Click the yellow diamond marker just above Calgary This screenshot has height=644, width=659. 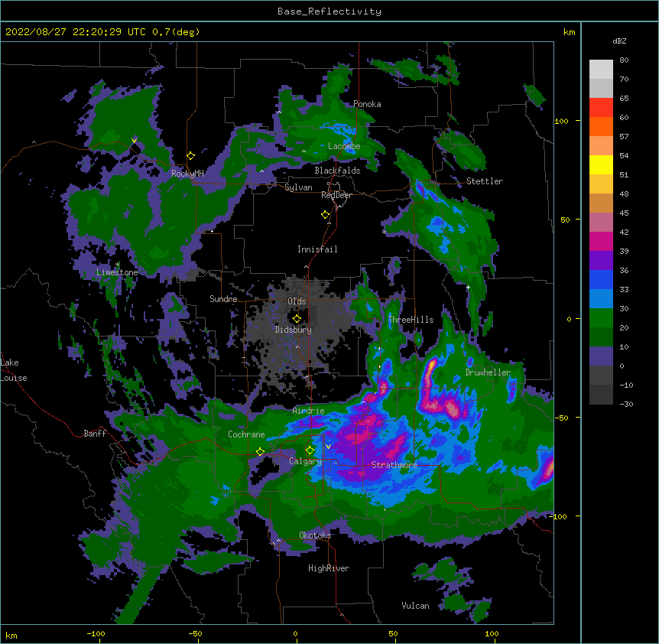[x=310, y=450]
